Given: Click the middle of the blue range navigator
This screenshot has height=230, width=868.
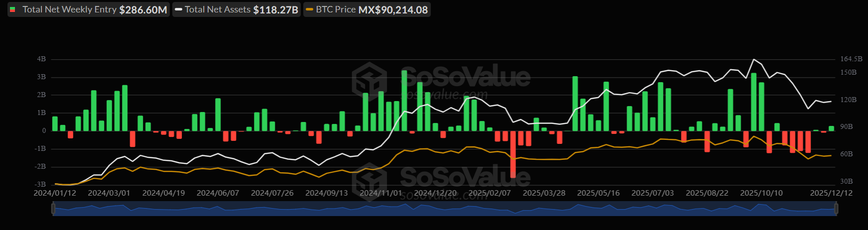Looking at the screenshot, I should (445, 209).
